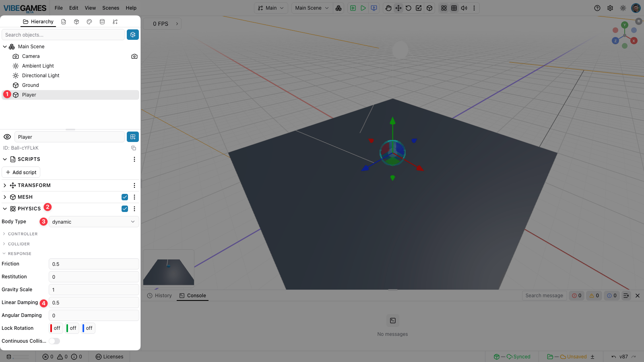Expand the COLLIDER subsection
The height and width of the screenshot is (362, 644).
coord(4,244)
